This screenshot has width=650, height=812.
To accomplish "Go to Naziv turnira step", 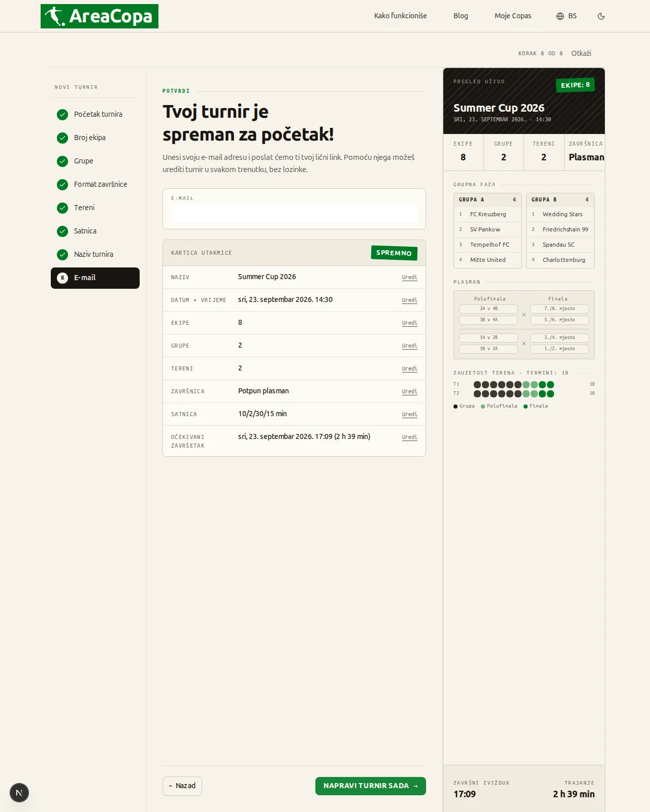I will [x=95, y=255].
